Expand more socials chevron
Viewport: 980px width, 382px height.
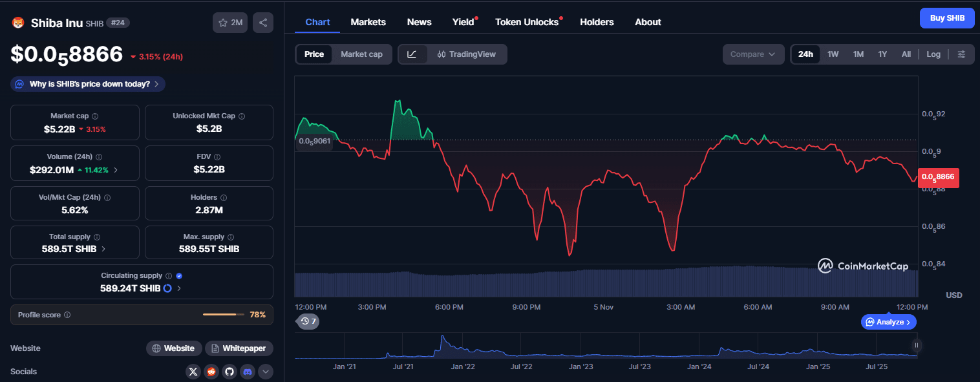click(x=266, y=372)
